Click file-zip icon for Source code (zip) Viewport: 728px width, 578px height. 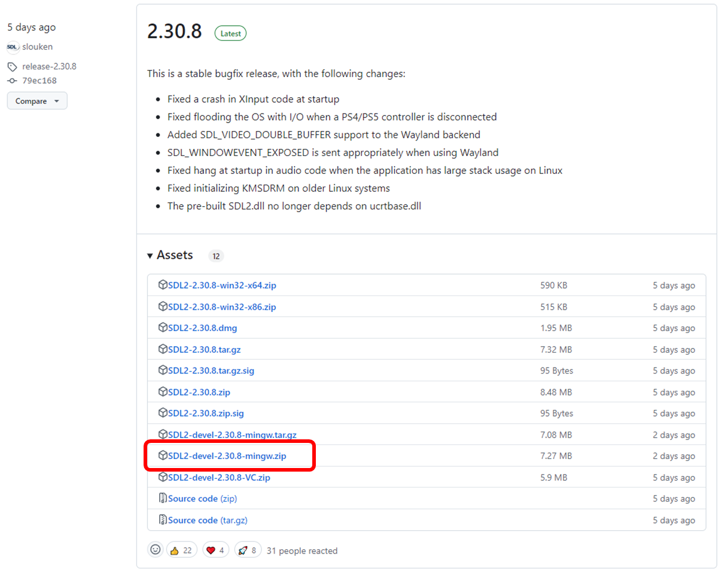tap(163, 499)
